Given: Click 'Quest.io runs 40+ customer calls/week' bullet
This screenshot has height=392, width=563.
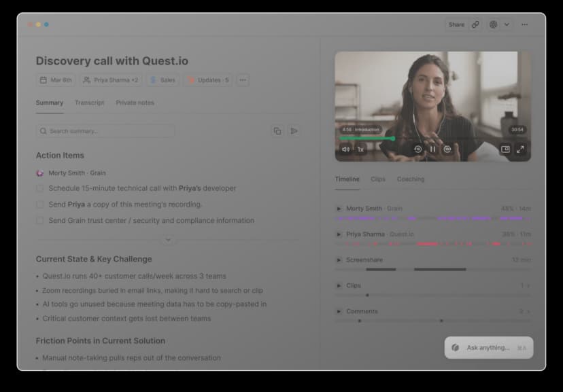Looking at the screenshot, I should point(134,276).
